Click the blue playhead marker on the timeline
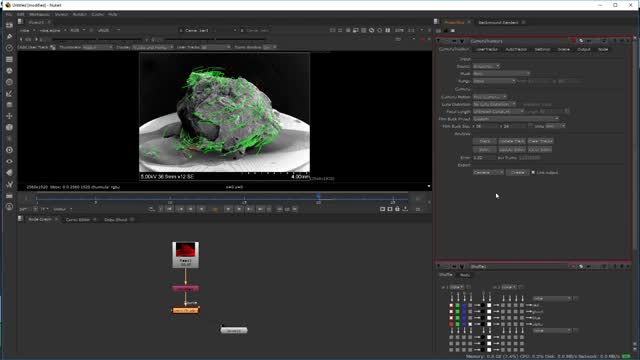Screen dimensions: 640x360 coord(318,197)
